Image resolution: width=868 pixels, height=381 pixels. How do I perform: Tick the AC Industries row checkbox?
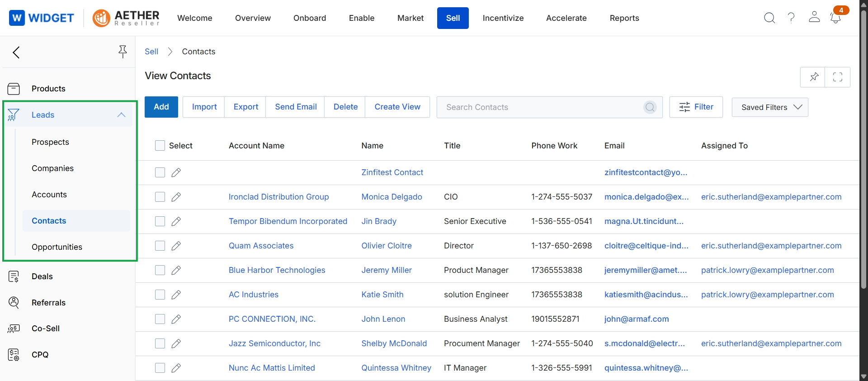pos(160,295)
